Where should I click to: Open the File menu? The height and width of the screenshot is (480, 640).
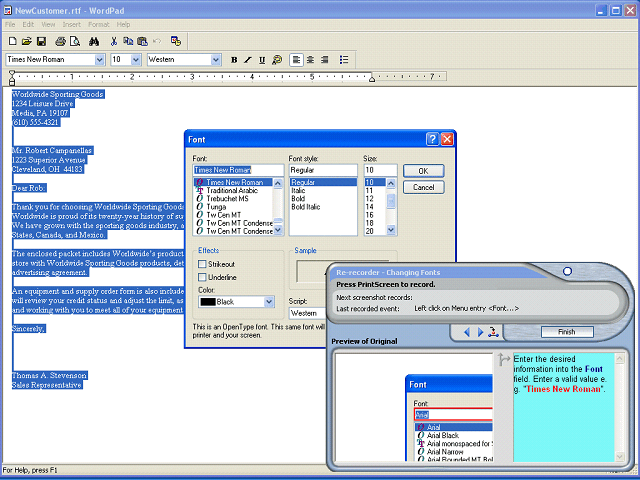[10, 24]
